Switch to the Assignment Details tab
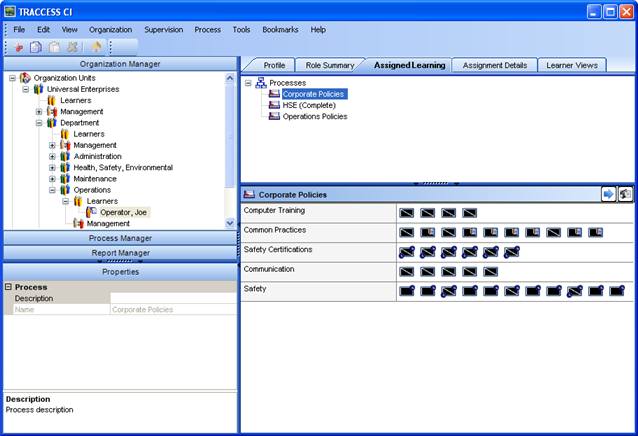The width and height of the screenshot is (638, 436). [x=495, y=65]
